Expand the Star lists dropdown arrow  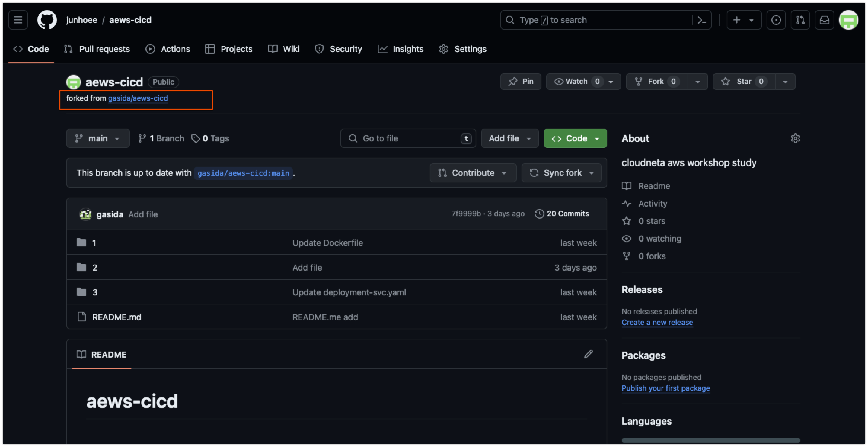(785, 82)
